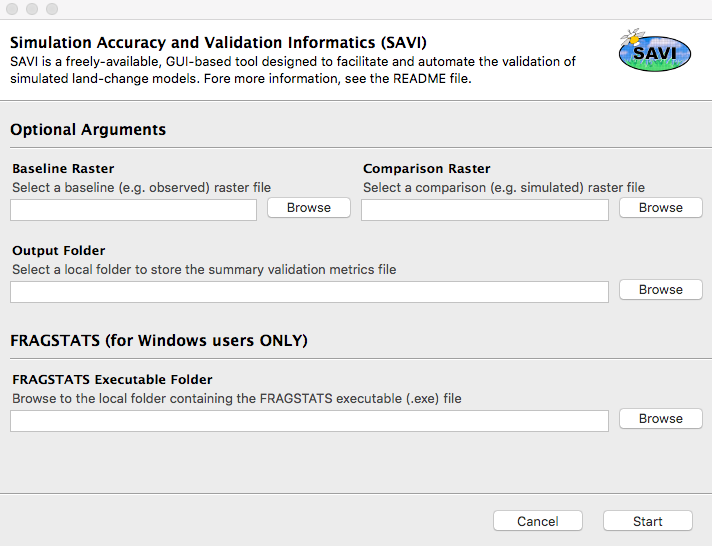Click the 'Baseline Raster' label
The image size is (712, 546).
tap(63, 169)
